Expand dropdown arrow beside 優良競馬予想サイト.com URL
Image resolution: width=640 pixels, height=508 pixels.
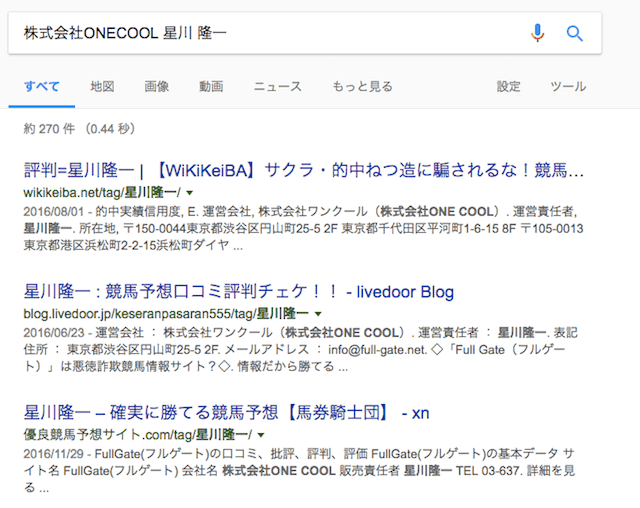pyautogui.click(x=261, y=435)
